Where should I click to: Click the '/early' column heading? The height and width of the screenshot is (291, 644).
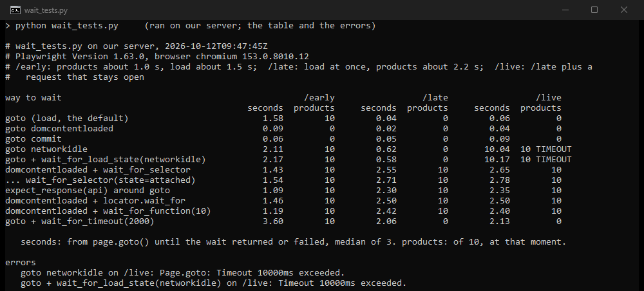pyautogui.click(x=319, y=98)
